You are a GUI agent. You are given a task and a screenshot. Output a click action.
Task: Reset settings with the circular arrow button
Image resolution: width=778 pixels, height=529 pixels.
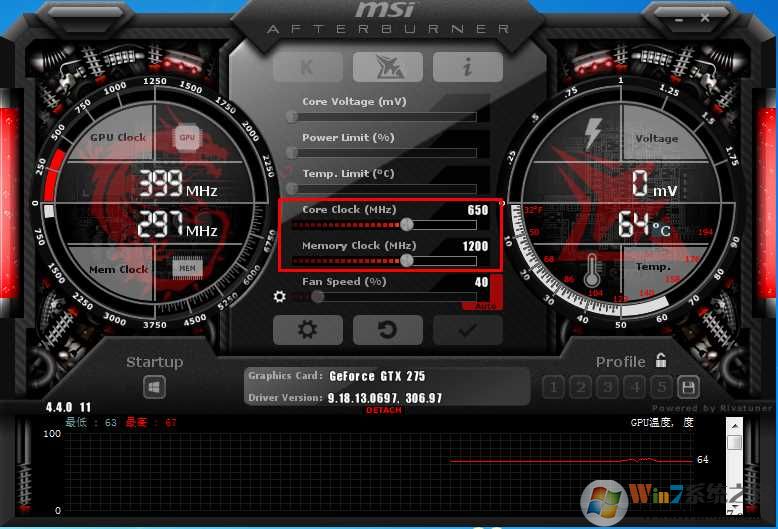pos(388,330)
